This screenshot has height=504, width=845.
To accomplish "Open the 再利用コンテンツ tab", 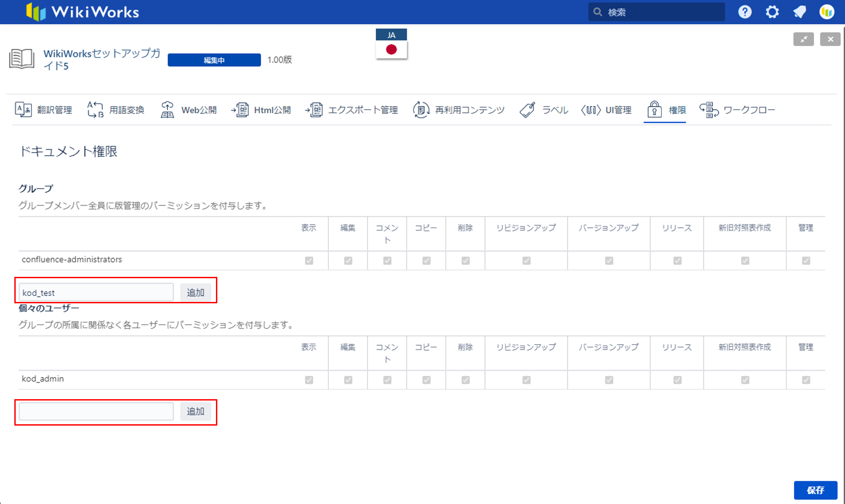I will (x=459, y=110).
